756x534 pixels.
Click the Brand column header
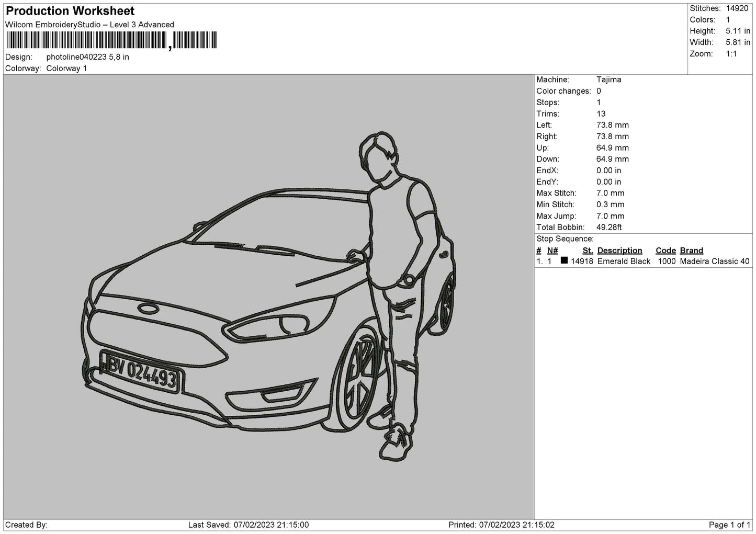(691, 251)
